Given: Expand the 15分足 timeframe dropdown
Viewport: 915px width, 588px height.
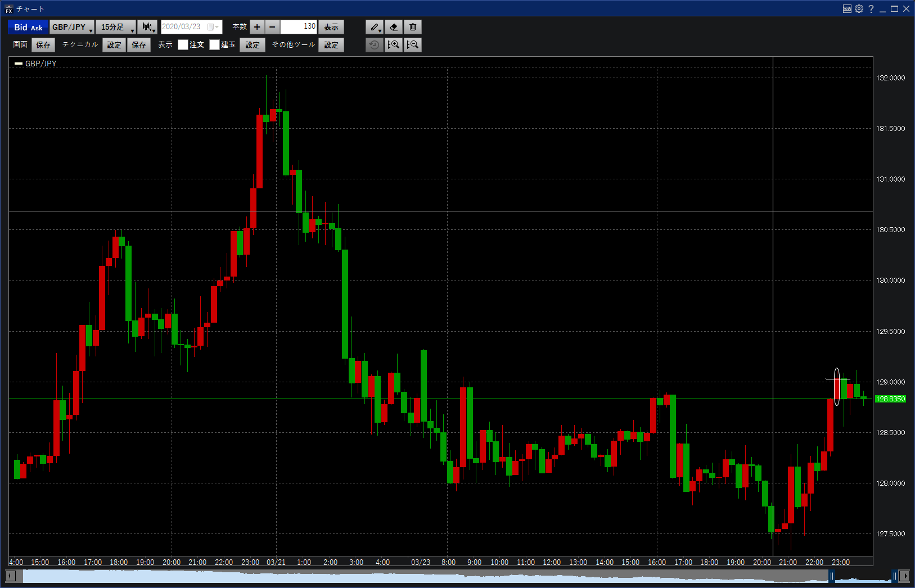Looking at the screenshot, I should (x=116, y=27).
